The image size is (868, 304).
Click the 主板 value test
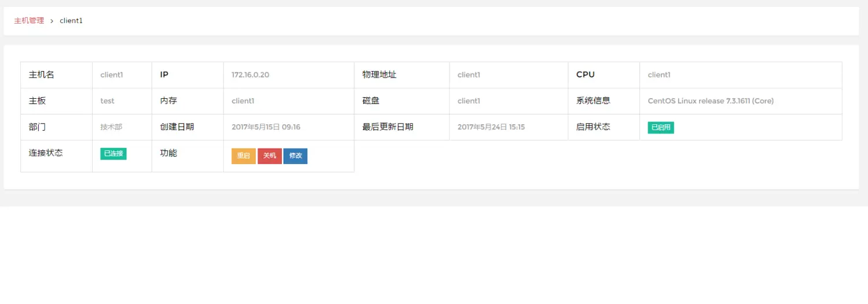(x=107, y=101)
